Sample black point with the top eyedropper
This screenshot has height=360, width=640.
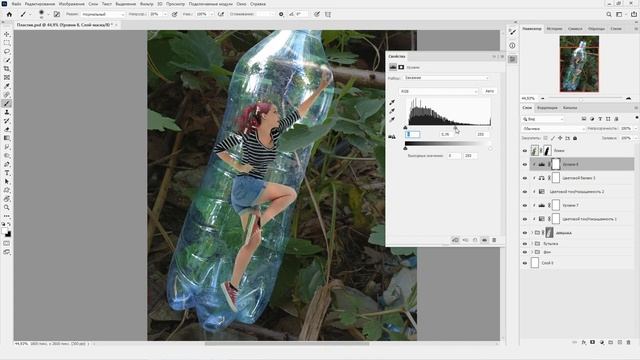point(392,102)
